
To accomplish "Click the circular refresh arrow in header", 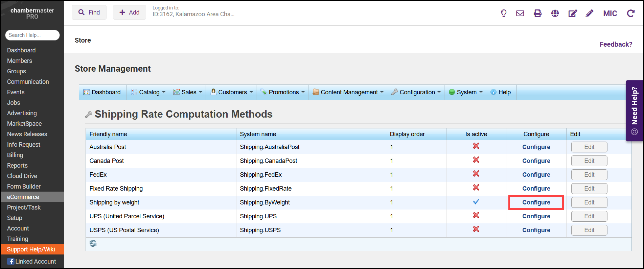I will click(631, 14).
